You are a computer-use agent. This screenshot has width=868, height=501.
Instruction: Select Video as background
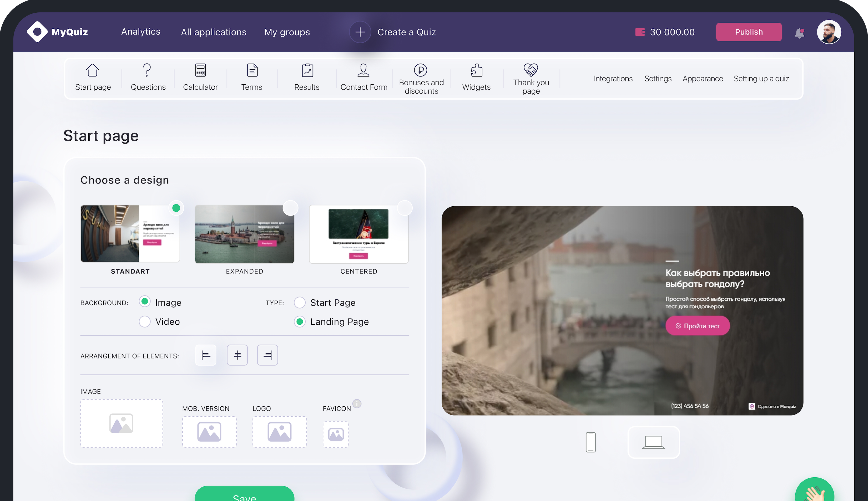145,321
